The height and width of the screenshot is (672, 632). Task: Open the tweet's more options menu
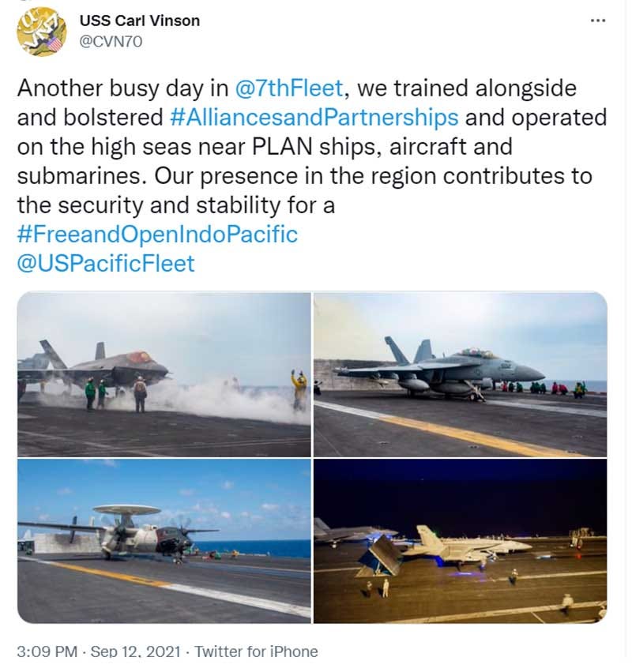point(598,19)
